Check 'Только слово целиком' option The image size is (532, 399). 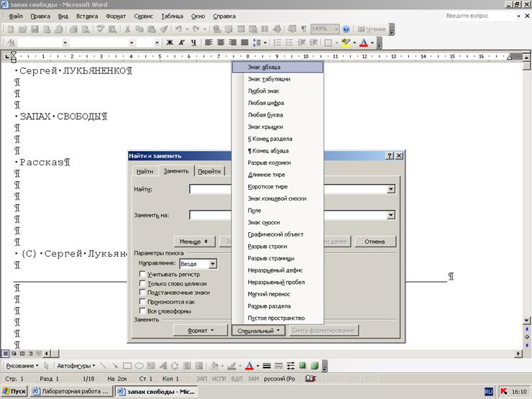(142, 283)
